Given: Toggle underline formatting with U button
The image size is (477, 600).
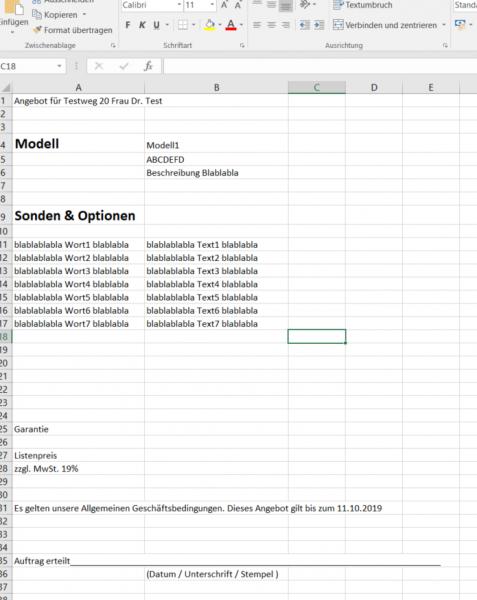Looking at the screenshot, I should tap(156, 25).
